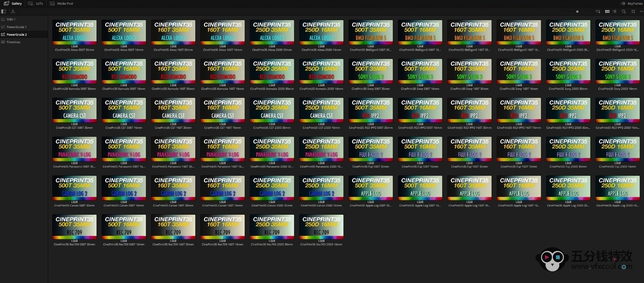Select Camera CST 250D 16mm still
The height and width of the screenshot is (283, 644).
point(321,110)
